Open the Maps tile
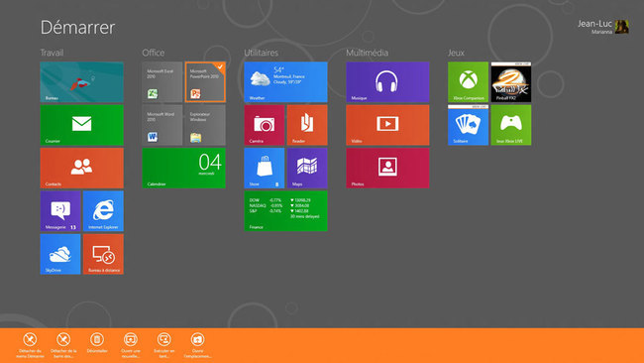Viewport: 644px width, 363px height. pos(307,169)
